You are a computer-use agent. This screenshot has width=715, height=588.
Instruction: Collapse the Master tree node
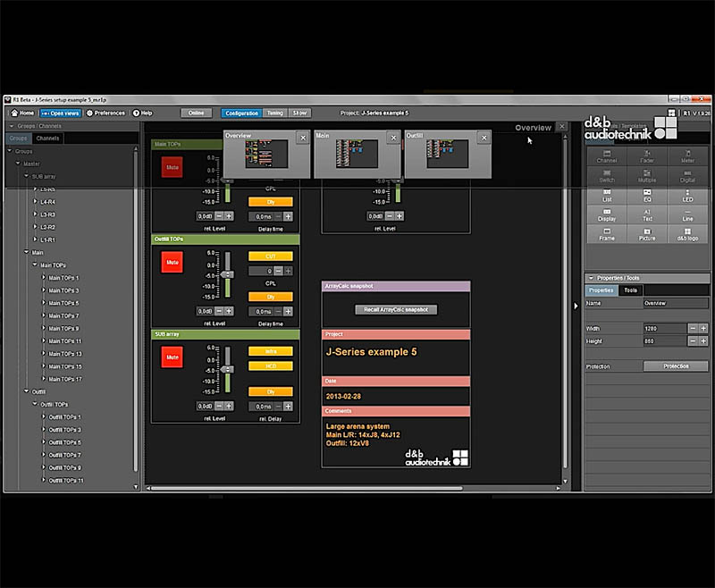[x=18, y=164]
